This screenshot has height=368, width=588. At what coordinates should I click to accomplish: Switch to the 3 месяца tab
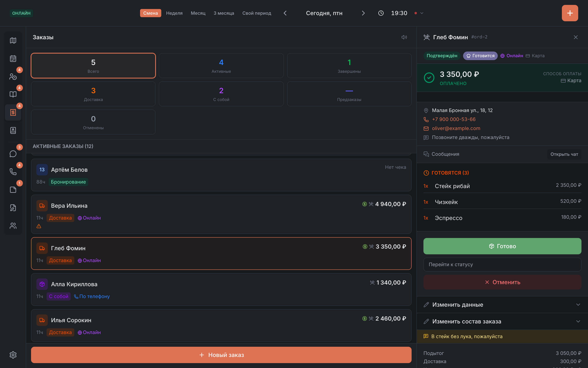tap(224, 13)
